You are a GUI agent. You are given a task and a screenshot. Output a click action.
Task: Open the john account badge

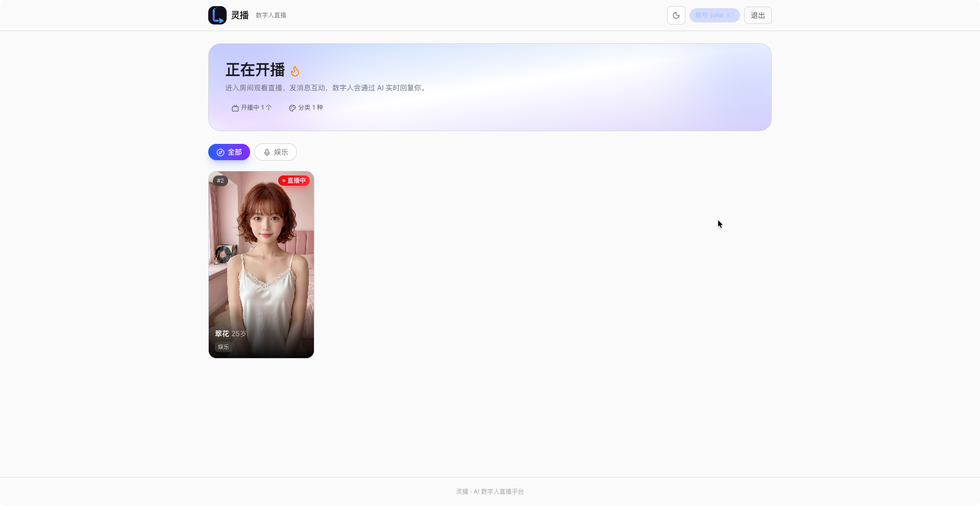(x=714, y=15)
